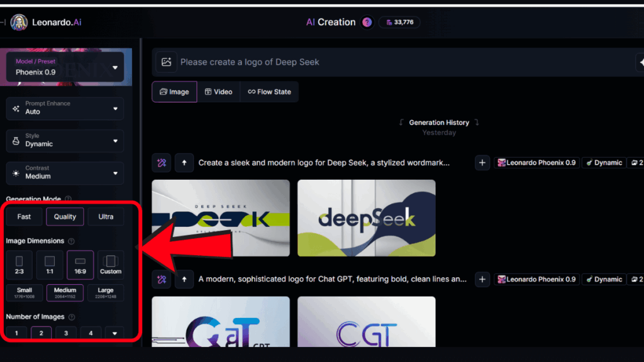This screenshot has height=362, width=644.
Task: Click the magic wand icon beside Chat GPT prompt
Action: pyautogui.click(x=162, y=280)
